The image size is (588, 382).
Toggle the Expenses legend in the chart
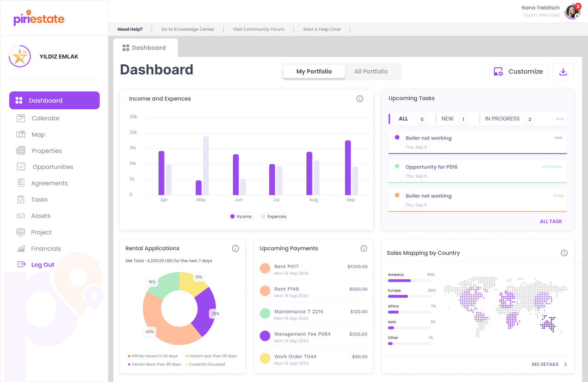click(273, 216)
